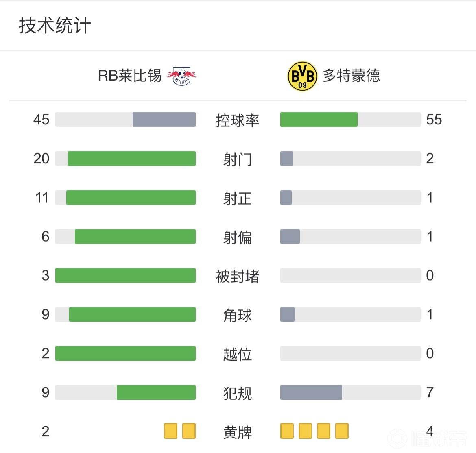Click the 角球 corners stat label
The height and width of the screenshot is (453, 476).
point(238,315)
